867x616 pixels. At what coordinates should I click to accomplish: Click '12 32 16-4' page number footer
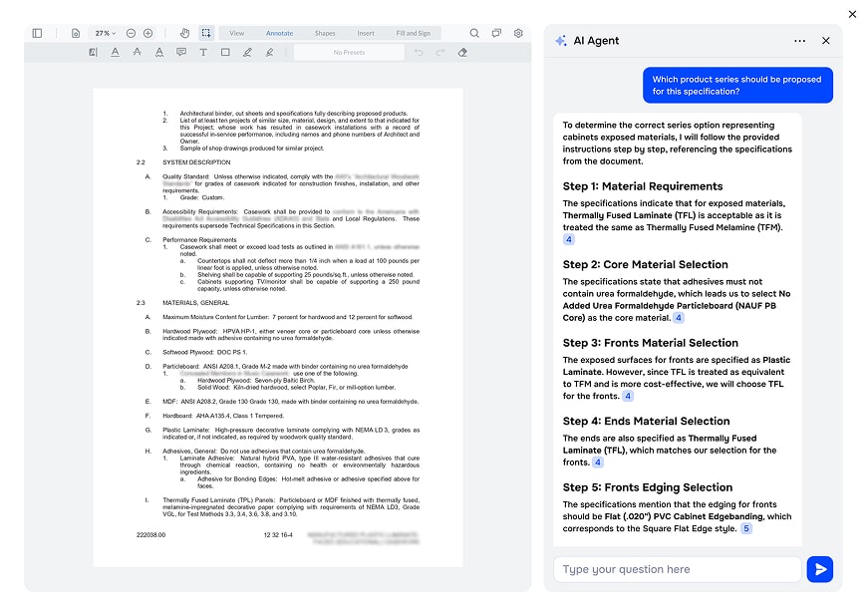[278, 535]
